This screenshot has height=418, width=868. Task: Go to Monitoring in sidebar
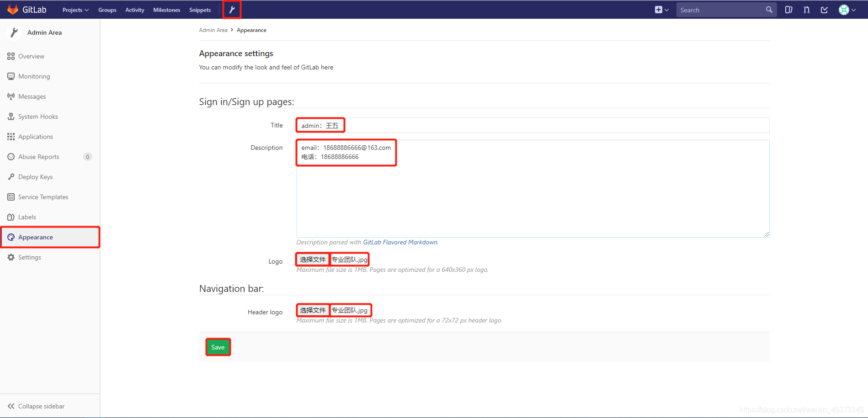coord(50,76)
